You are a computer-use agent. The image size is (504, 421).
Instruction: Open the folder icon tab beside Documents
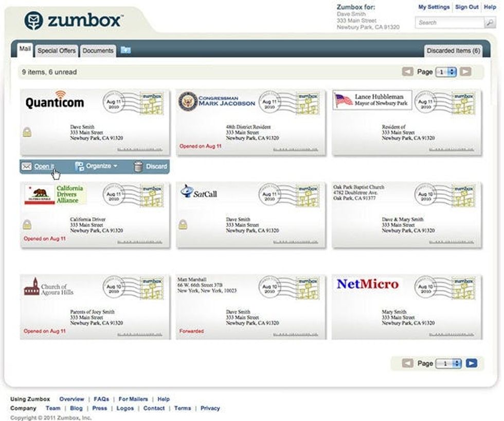click(x=125, y=50)
